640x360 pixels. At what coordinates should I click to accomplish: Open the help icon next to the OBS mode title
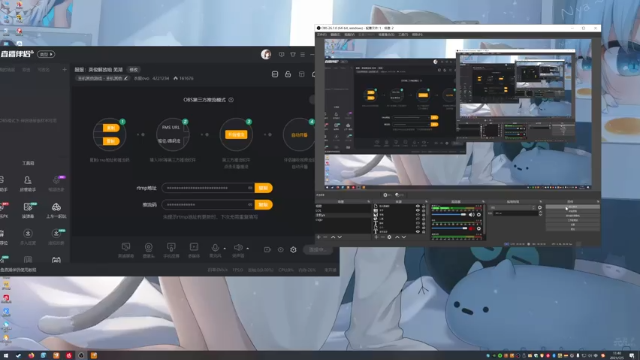(231, 100)
